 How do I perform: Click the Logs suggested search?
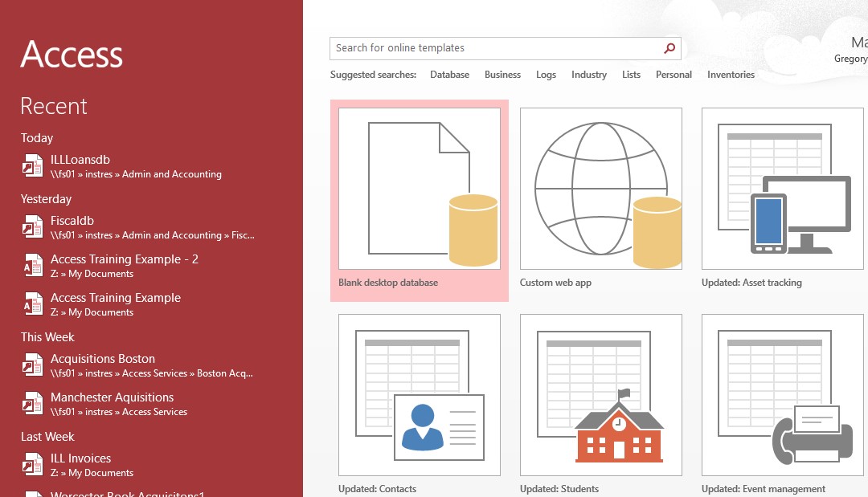coord(546,75)
